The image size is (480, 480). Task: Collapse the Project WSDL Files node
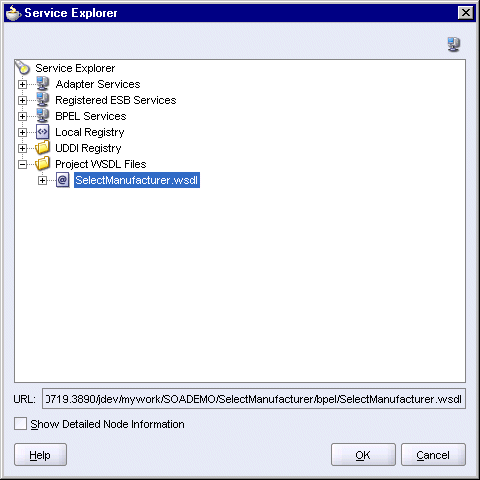tap(22, 164)
